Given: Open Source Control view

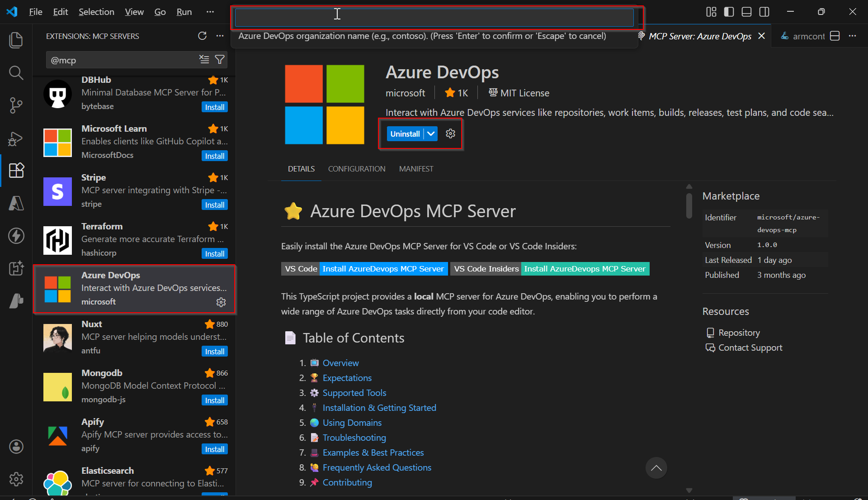Looking at the screenshot, I should coord(16,105).
